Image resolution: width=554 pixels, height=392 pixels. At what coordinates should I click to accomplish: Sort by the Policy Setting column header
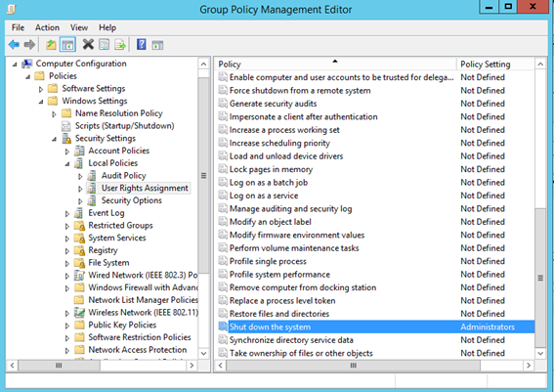pyautogui.click(x=495, y=64)
